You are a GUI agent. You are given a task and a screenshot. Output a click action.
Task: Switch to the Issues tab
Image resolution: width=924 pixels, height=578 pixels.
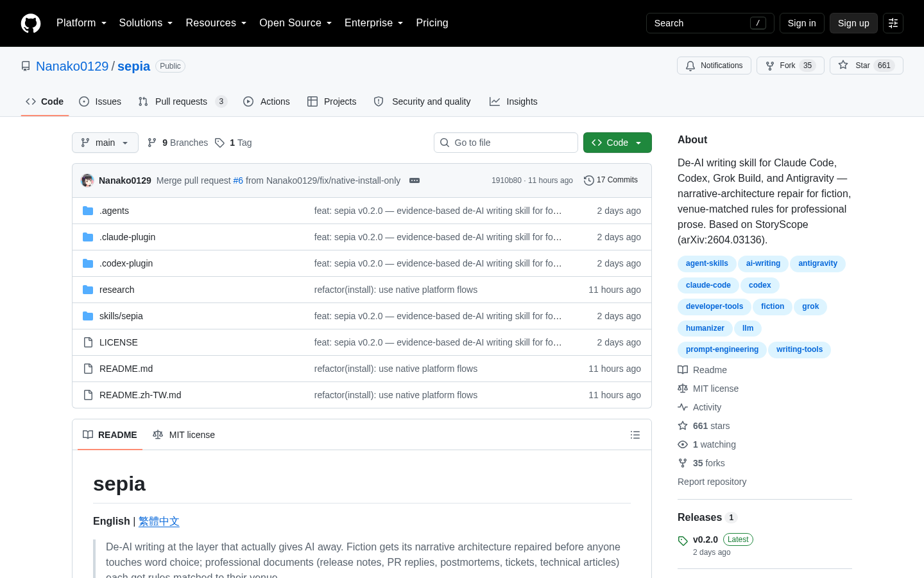coord(100,101)
